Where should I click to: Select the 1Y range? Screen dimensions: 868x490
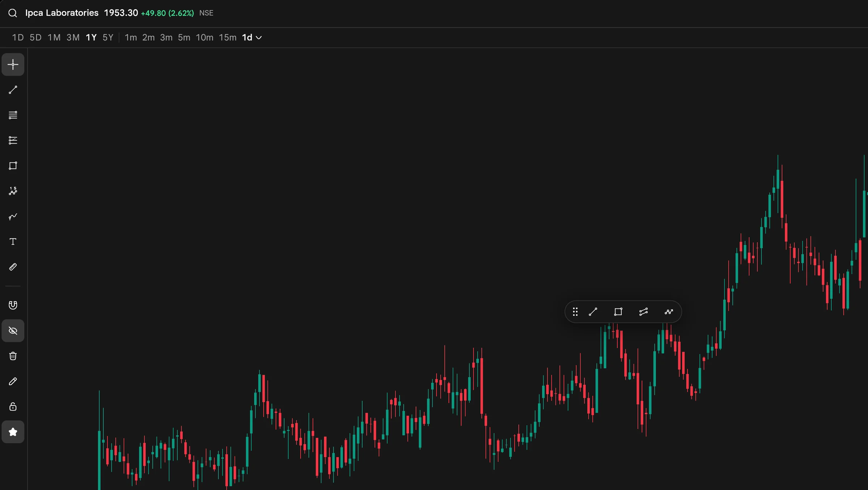pos(91,38)
